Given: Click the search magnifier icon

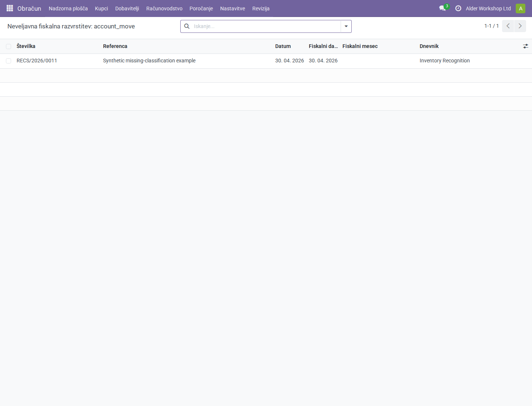Looking at the screenshot, I should (187, 26).
